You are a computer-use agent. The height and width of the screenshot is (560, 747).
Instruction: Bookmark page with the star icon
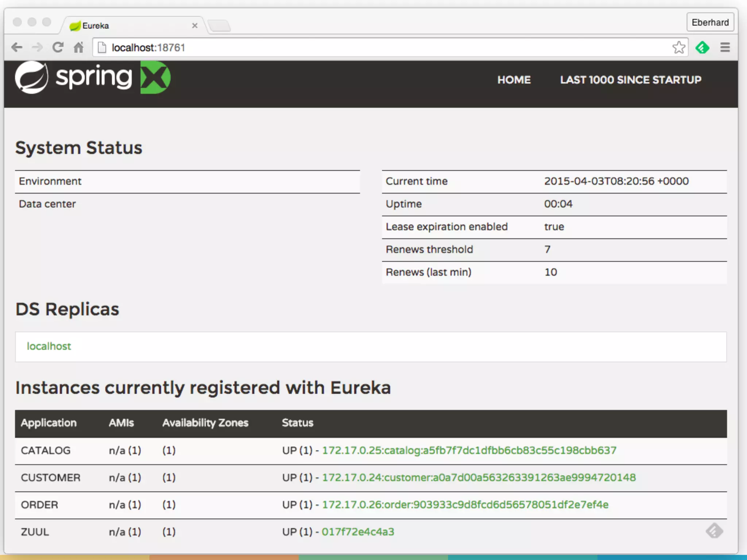678,47
